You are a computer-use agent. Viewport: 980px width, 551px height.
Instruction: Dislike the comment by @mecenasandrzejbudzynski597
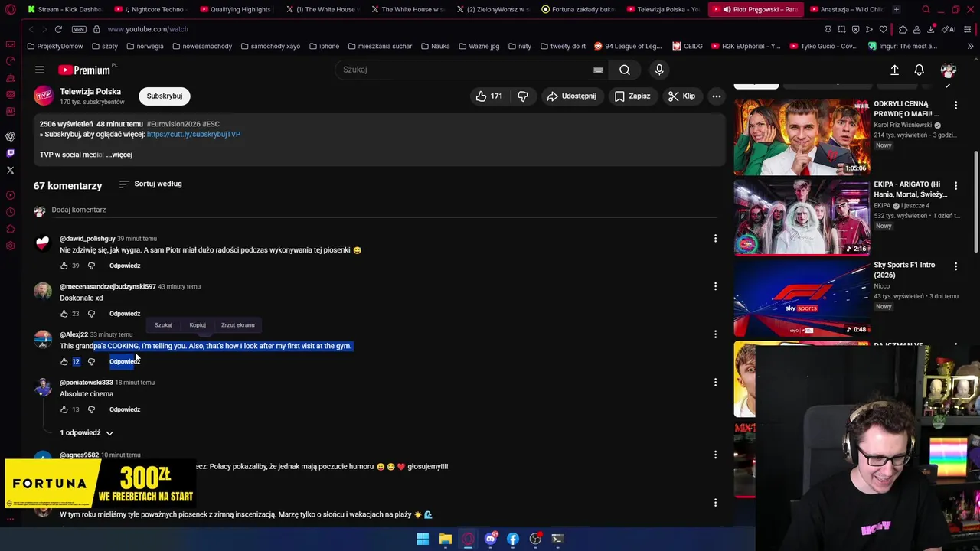click(x=91, y=314)
